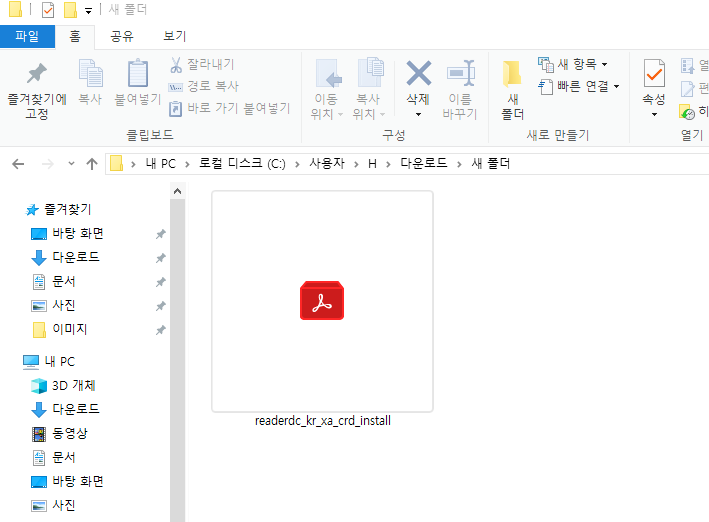Viewport: 709px width, 522px height.
Task: Open recent locations dropdown chevron
Action: point(71,164)
